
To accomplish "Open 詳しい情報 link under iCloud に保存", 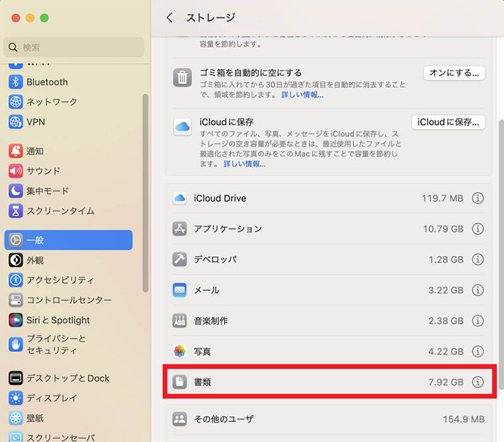I will coord(245,164).
